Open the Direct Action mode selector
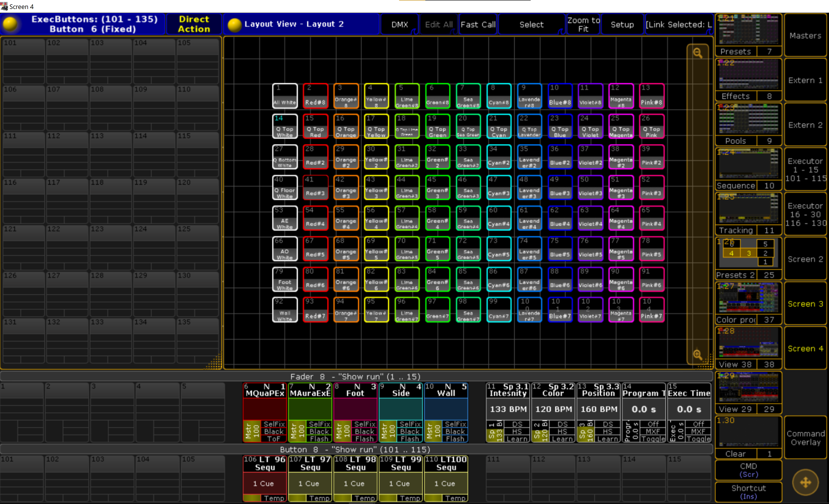Viewport: 829px width, 504px height. (194, 24)
